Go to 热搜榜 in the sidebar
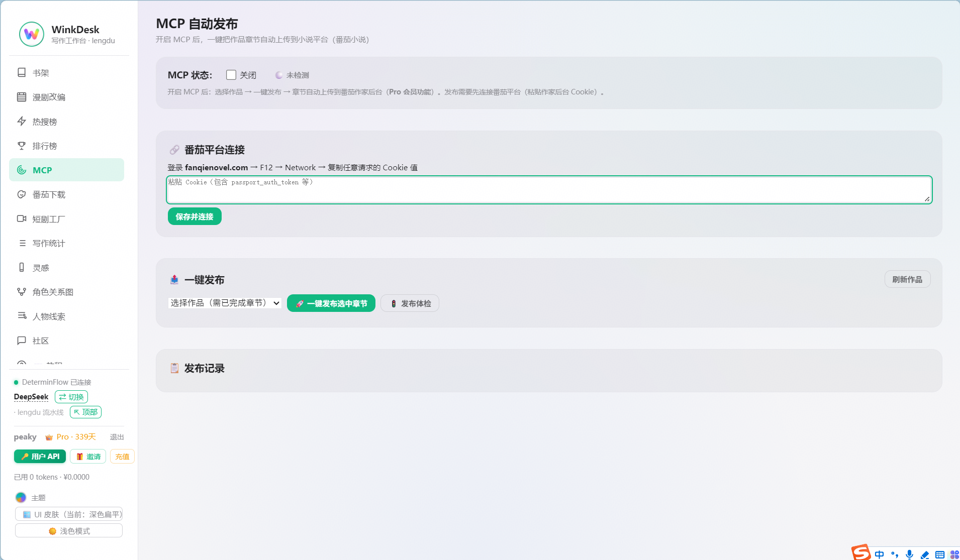 [66, 122]
